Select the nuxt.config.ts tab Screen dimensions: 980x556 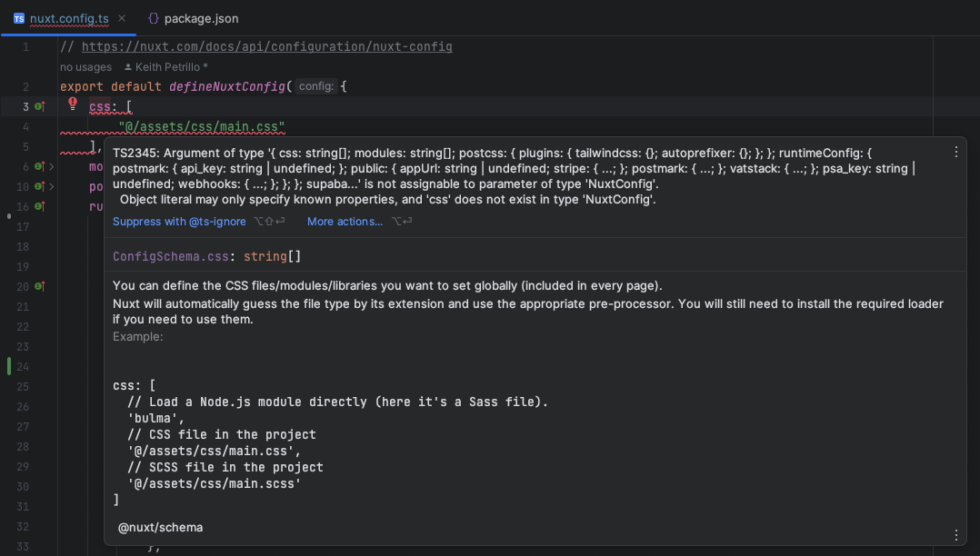pyautogui.click(x=68, y=16)
